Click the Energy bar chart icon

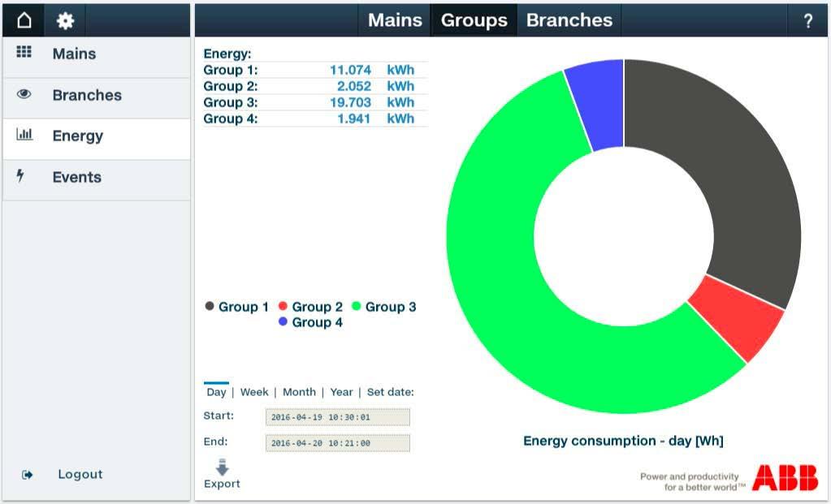click(24, 134)
